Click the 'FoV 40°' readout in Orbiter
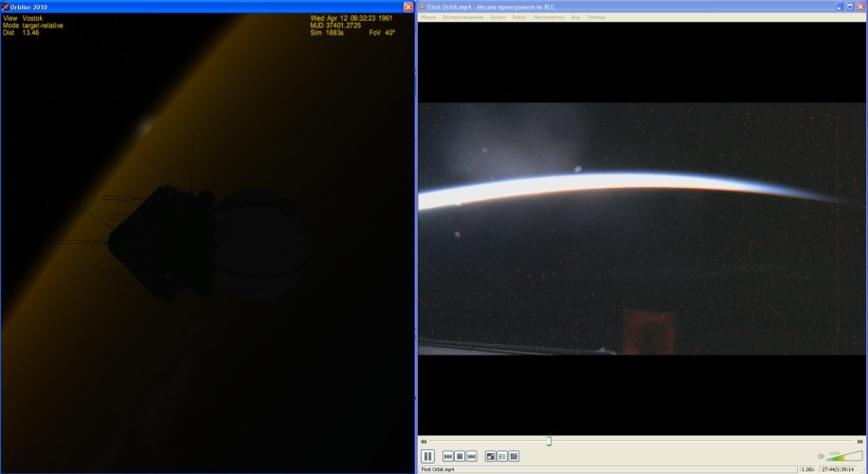The image size is (868, 474). (382, 32)
